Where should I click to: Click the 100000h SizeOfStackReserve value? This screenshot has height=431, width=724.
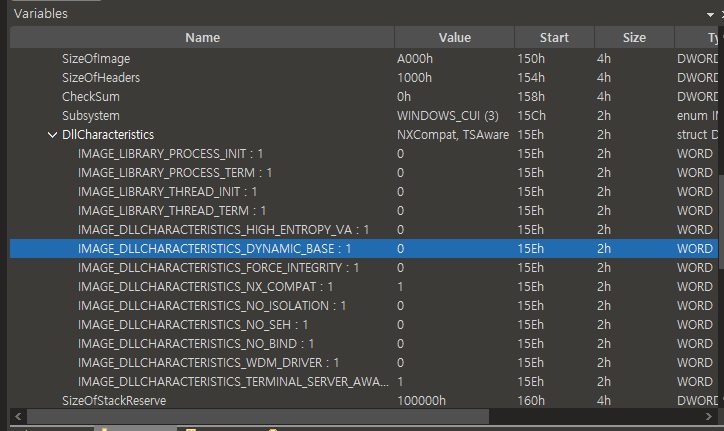pos(421,401)
